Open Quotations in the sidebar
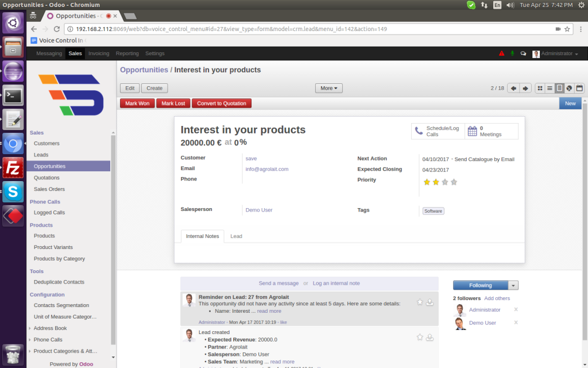 pos(47,178)
